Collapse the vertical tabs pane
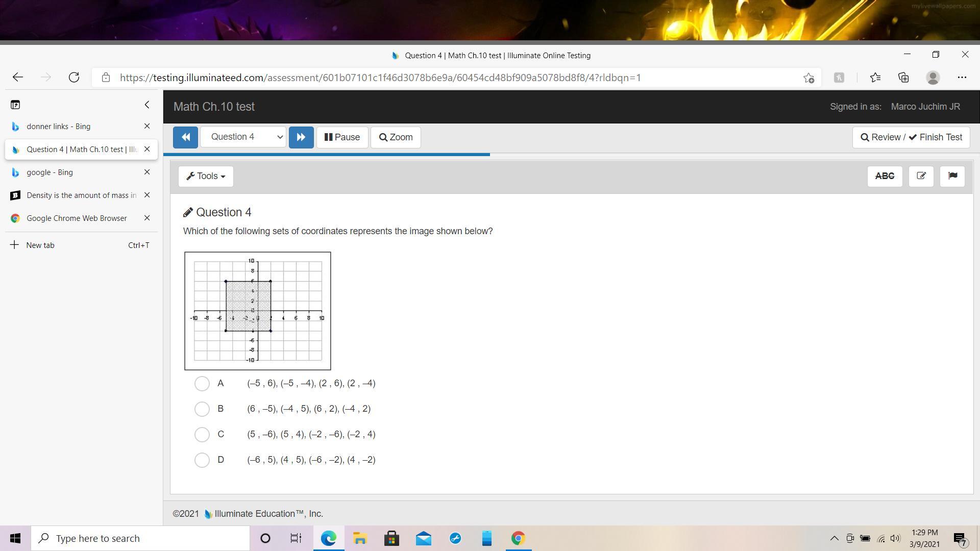The height and width of the screenshot is (551, 980). 147,105
